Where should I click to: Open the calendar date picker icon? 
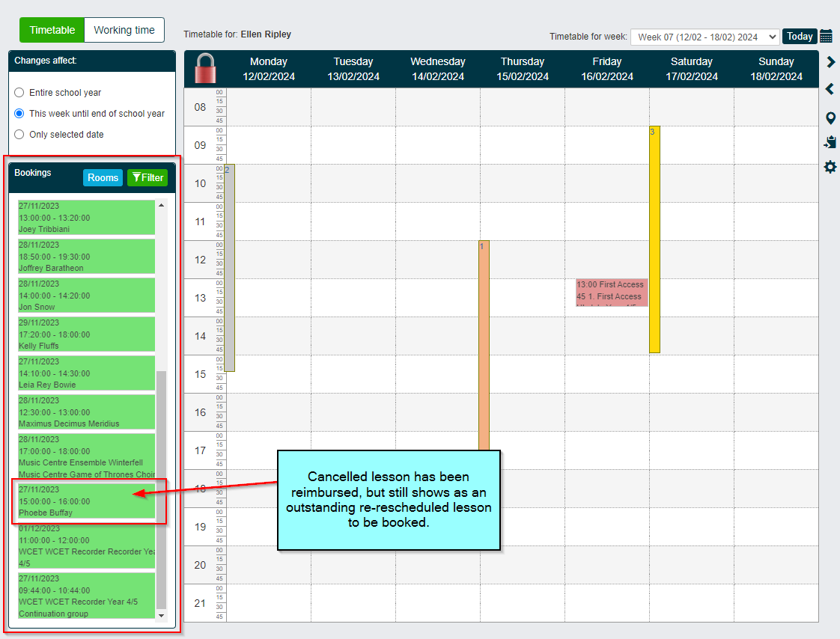tap(826, 37)
